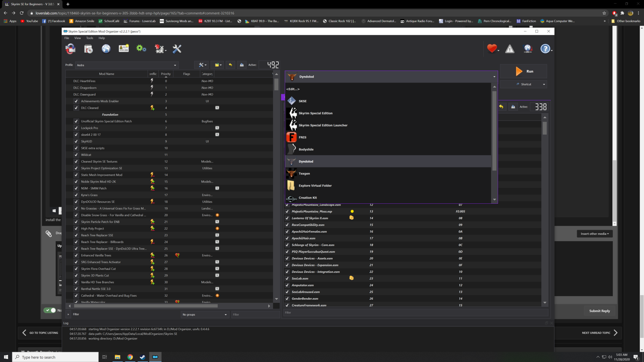Toggle Kyne's Grass mod checkbox
This screenshot has height=362, width=644.
(x=76, y=195)
